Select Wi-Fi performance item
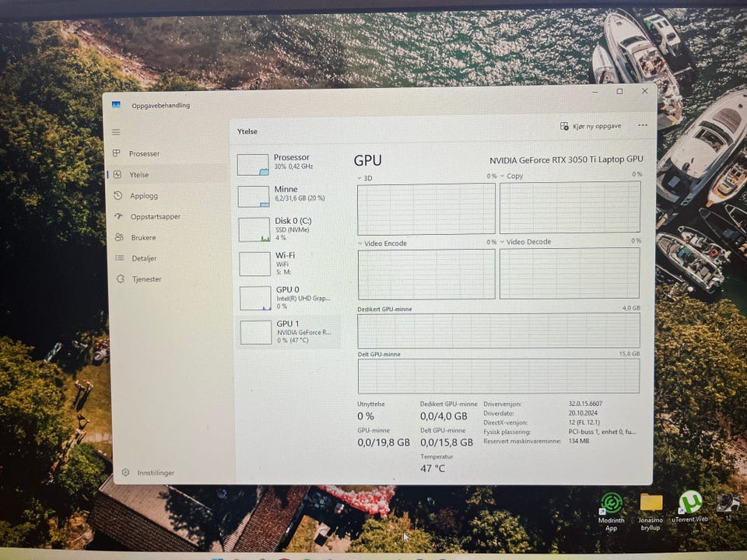Image resolution: width=747 pixels, height=560 pixels. coord(288,264)
